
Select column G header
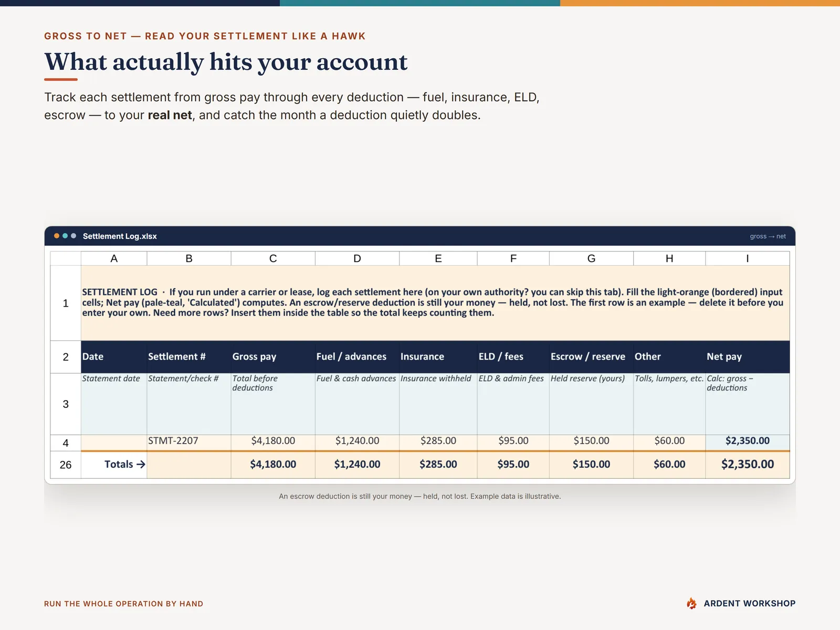pos(591,258)
